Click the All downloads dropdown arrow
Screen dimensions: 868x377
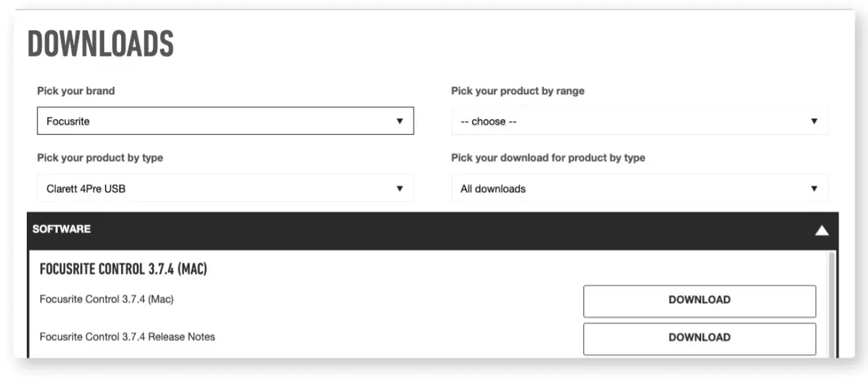[x=814, y=189]
